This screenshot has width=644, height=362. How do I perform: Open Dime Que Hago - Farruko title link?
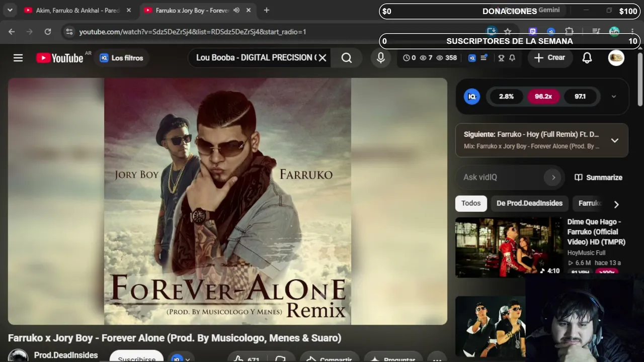tap(596, 232)
